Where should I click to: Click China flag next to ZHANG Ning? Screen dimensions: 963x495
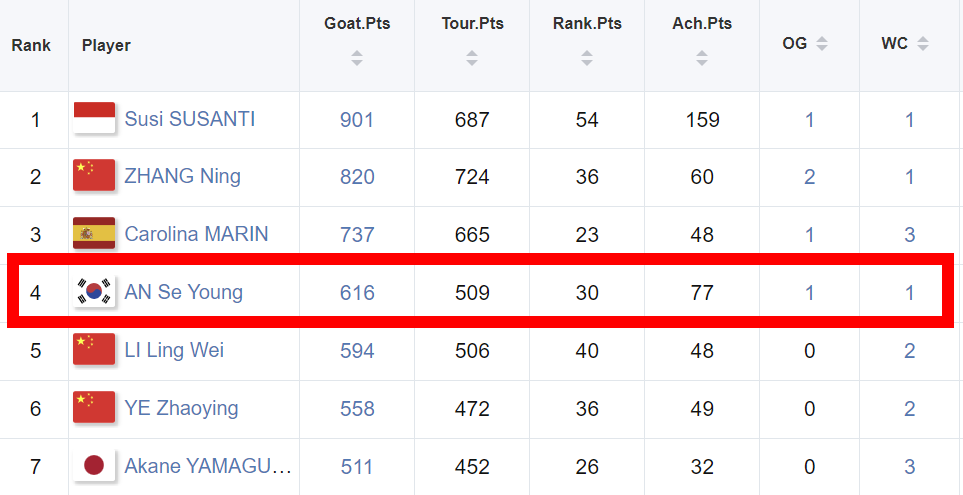[94, 176]
